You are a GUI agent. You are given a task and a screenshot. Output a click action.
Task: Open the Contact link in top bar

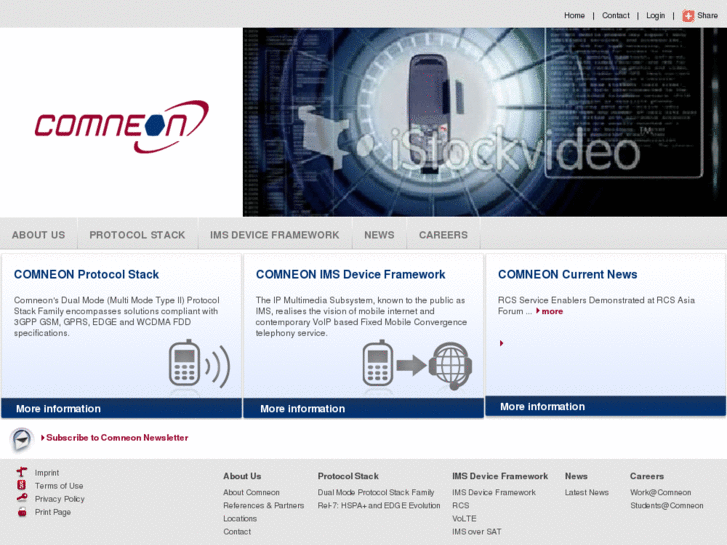coord(616,15)
